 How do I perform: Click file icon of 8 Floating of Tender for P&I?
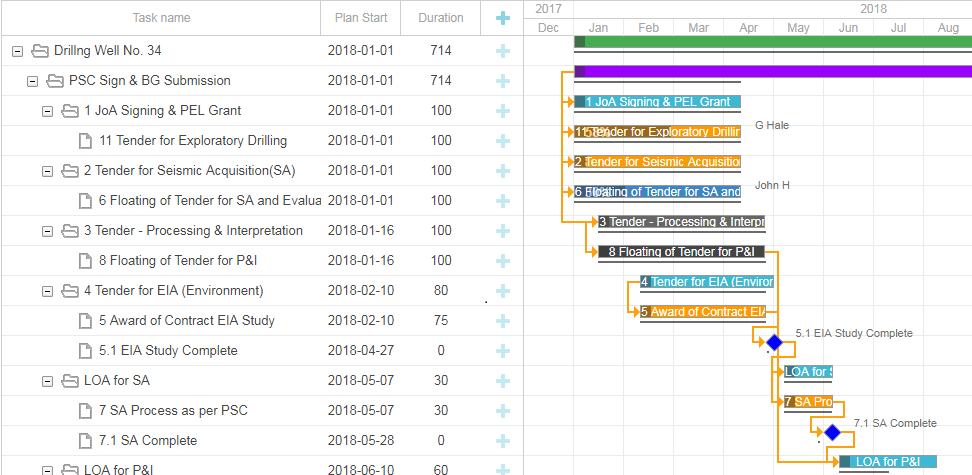pyautogui.click(x=85, y=260)
